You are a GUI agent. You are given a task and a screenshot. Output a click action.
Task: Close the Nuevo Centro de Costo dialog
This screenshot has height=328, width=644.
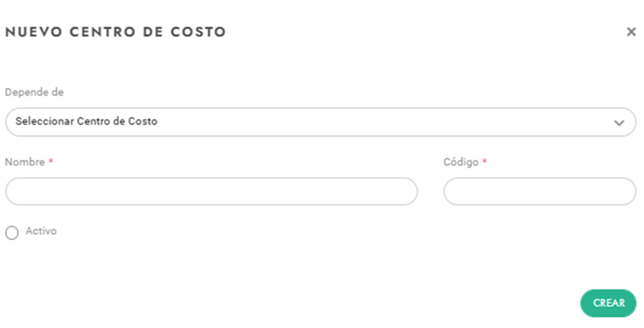coord(631,32)
